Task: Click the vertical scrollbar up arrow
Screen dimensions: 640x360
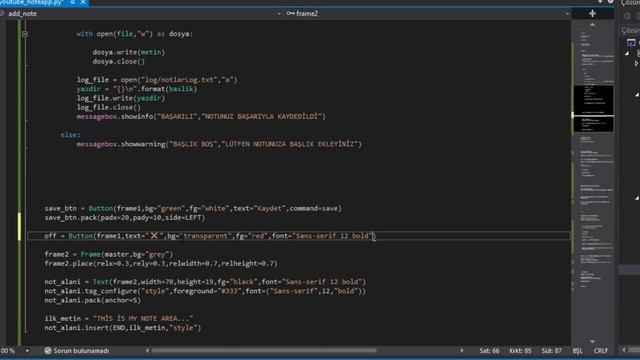Action: [x=592, y=25]
